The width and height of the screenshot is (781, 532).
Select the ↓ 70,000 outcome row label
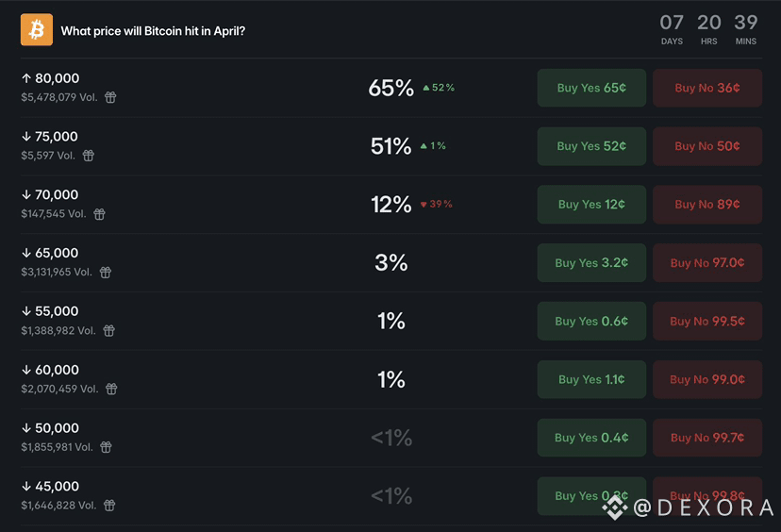click(x=50, y=194)
